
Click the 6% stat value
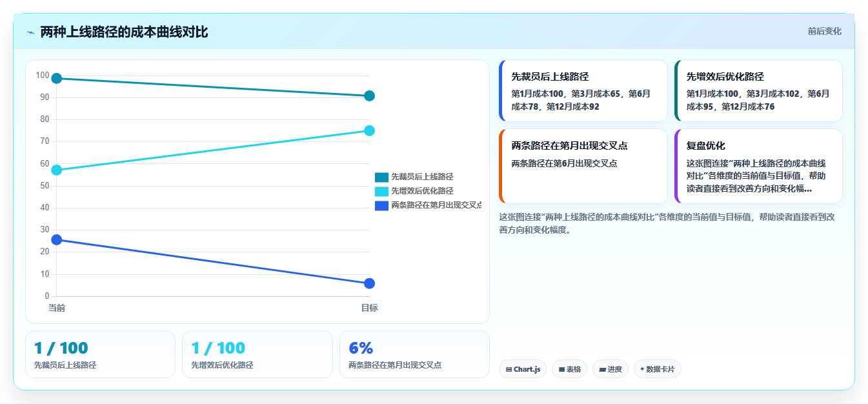[x=361, y=348]
